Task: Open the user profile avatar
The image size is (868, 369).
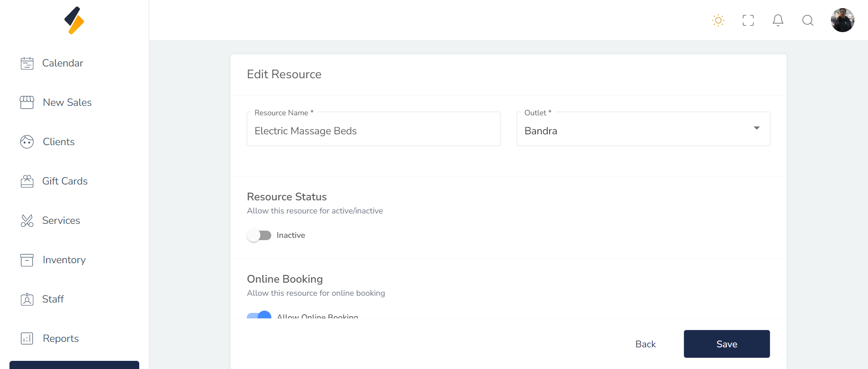Action: [842, 20]
